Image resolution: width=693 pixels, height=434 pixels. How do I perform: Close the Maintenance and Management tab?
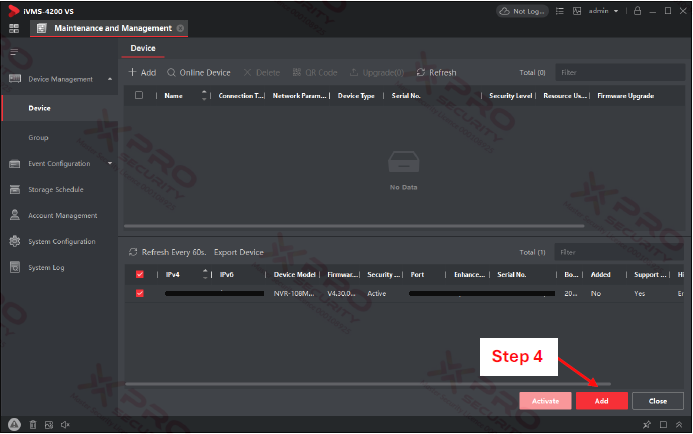(x=180, y=28)
